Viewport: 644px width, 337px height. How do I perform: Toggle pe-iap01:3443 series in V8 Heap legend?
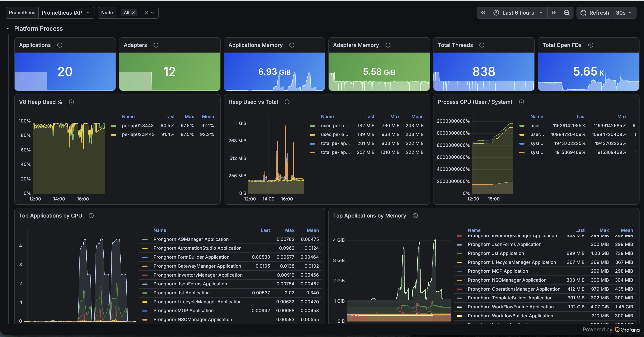tap(137, 125)
